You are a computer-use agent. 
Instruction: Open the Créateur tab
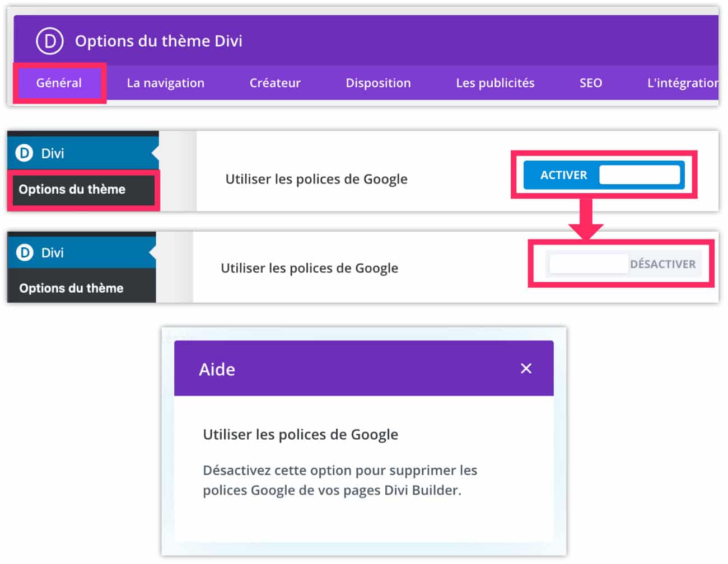(275, 83)
